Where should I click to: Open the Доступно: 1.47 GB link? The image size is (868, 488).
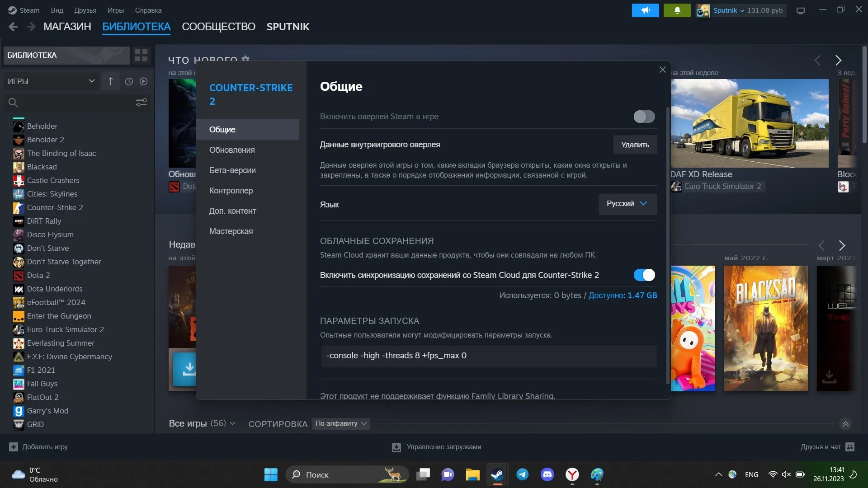[623, 296]
